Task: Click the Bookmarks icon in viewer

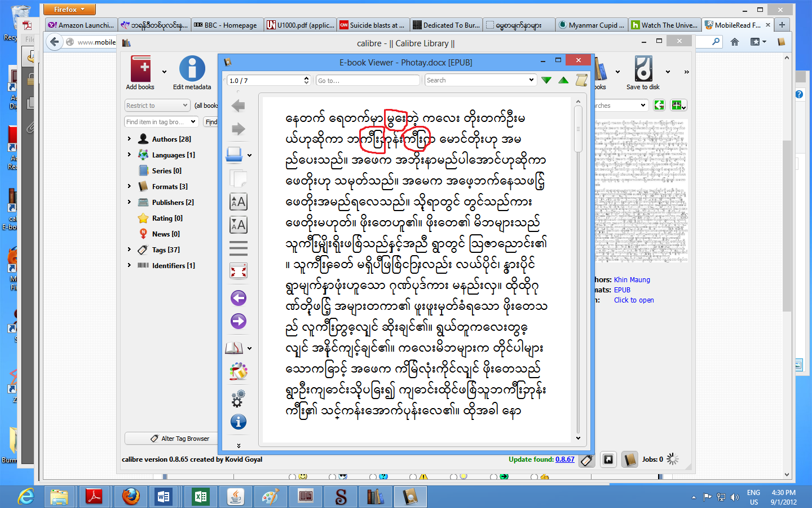Action: point(234,348)
